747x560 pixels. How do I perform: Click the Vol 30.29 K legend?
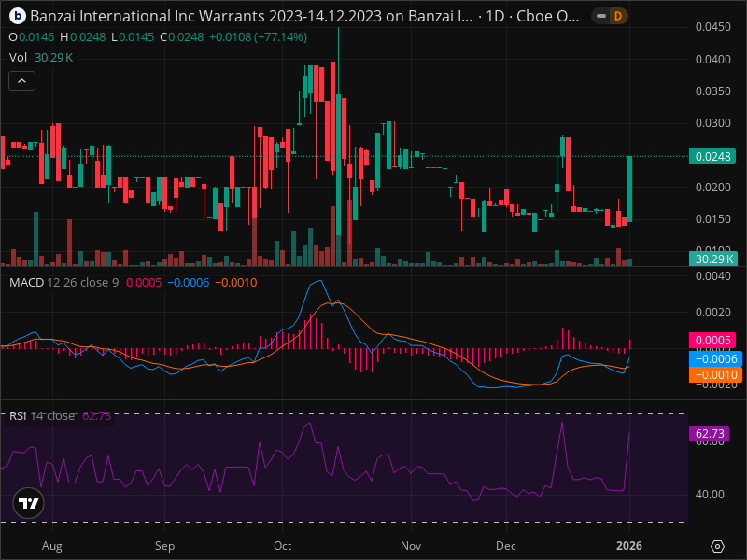coord(41,58)
